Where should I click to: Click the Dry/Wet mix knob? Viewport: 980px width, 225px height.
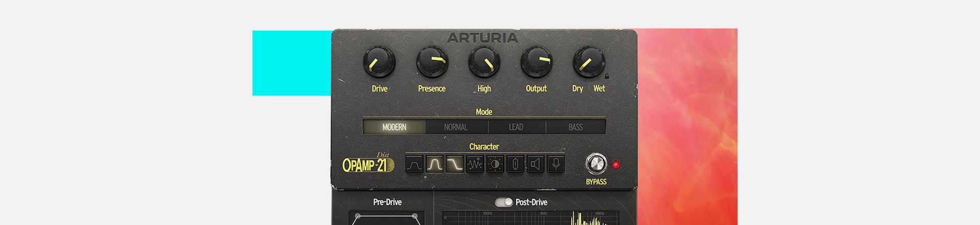point(589,62)
